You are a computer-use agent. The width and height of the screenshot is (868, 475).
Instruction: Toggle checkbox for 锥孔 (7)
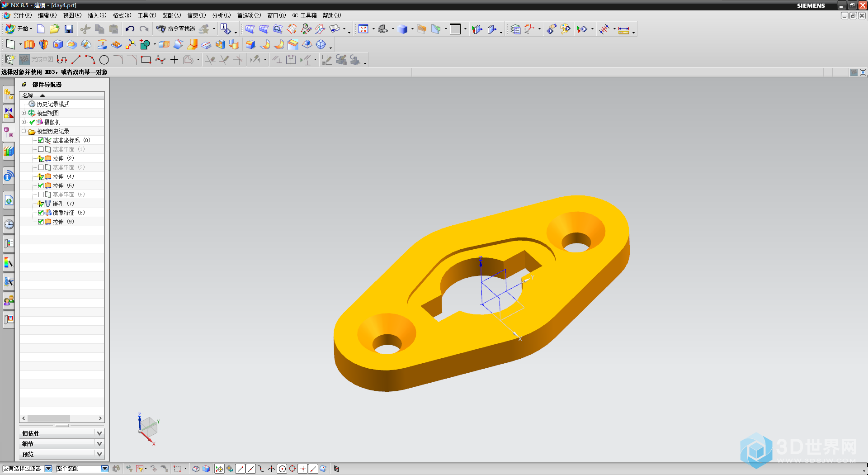point(41,204)
